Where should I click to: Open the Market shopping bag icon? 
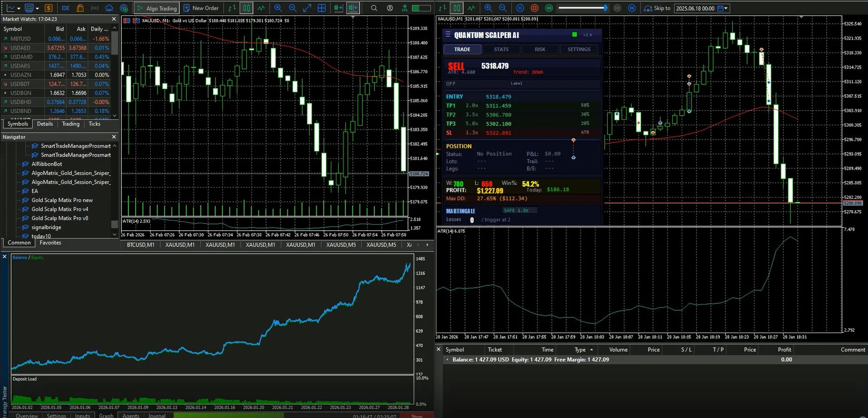[x=80, y=8]
